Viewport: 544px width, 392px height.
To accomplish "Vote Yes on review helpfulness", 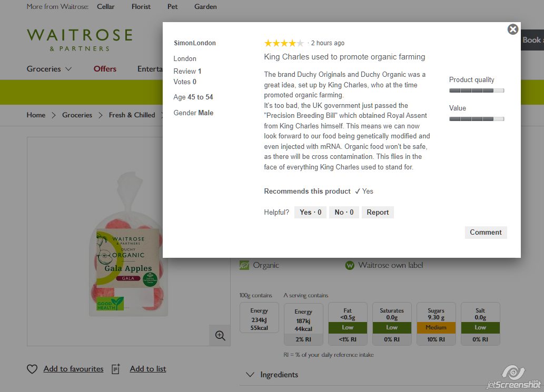I will pos(311,213).
